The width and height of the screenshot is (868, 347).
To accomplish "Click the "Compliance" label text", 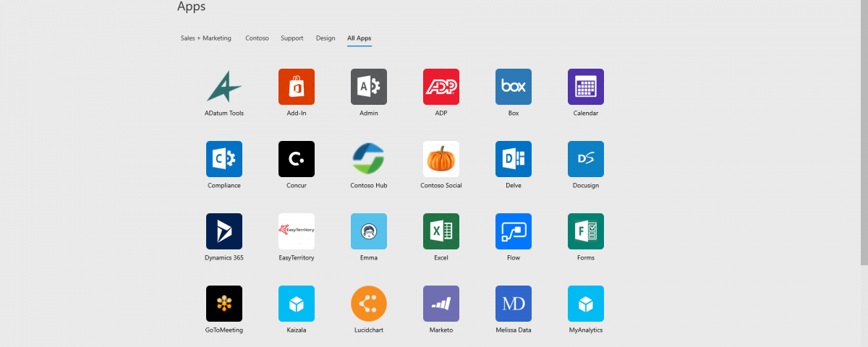I will [224, 186].
